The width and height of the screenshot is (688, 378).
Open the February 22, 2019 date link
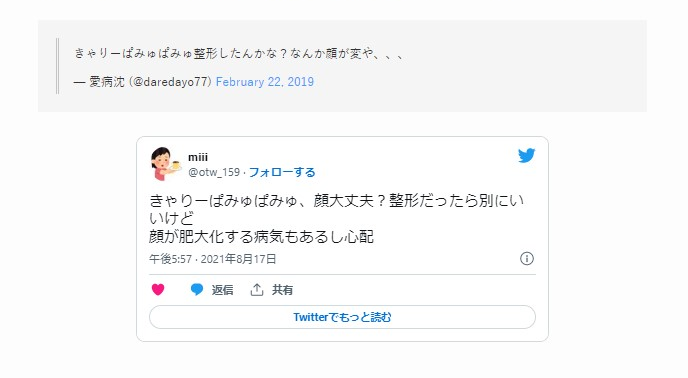click(x=265, y=82)
